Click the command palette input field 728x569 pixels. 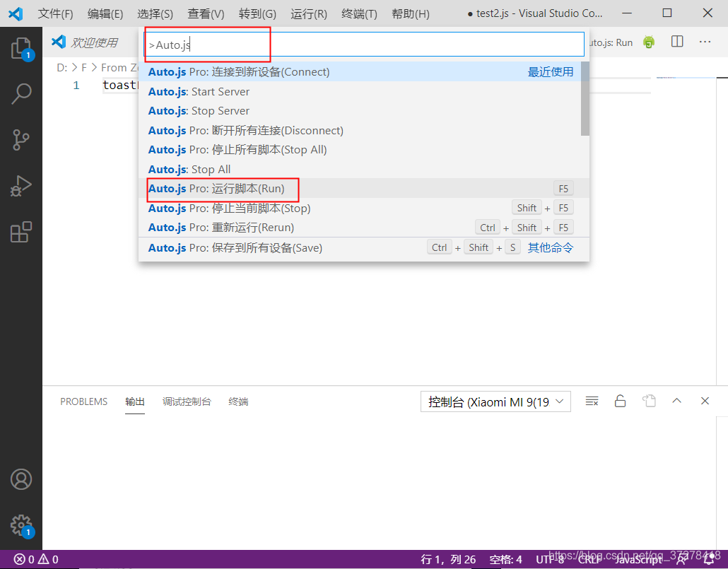tap(364, 45)
